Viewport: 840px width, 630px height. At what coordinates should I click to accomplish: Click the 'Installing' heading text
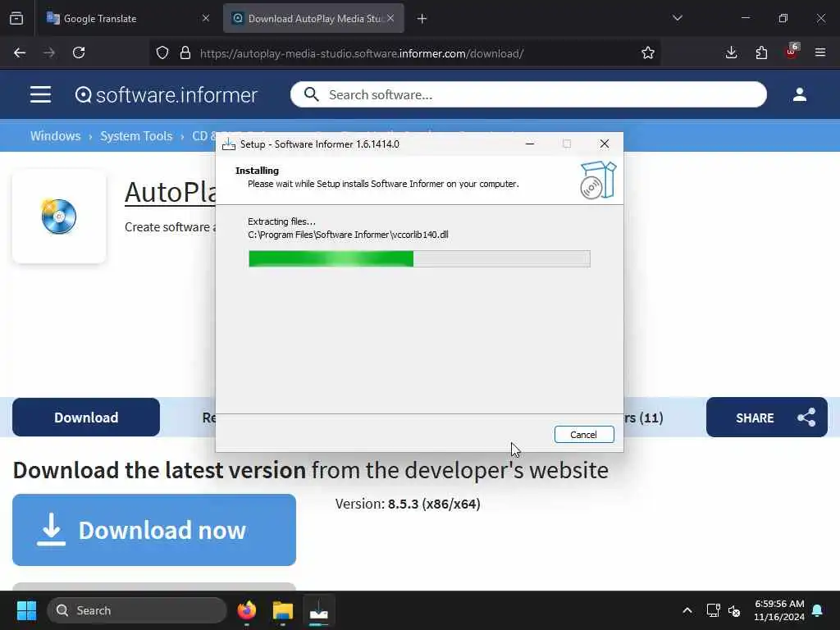pos(257,171)
